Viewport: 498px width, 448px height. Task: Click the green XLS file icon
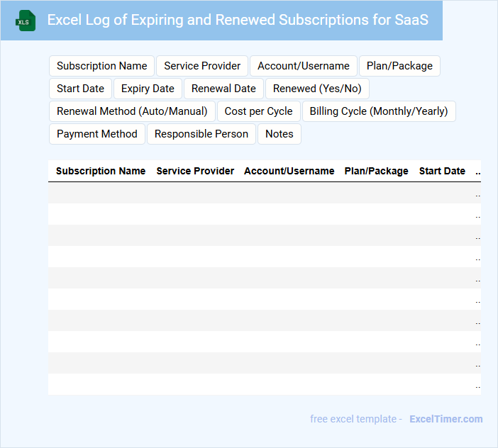point(26,21)
